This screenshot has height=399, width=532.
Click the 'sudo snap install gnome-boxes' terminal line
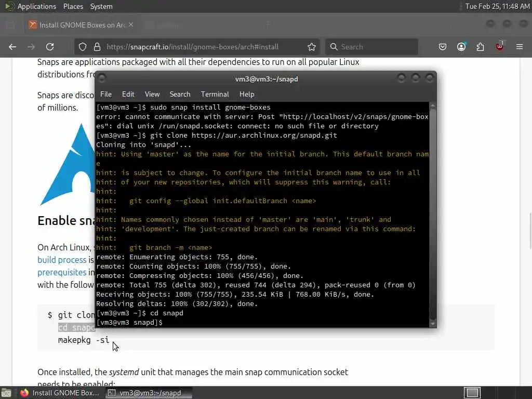(183, 107)
